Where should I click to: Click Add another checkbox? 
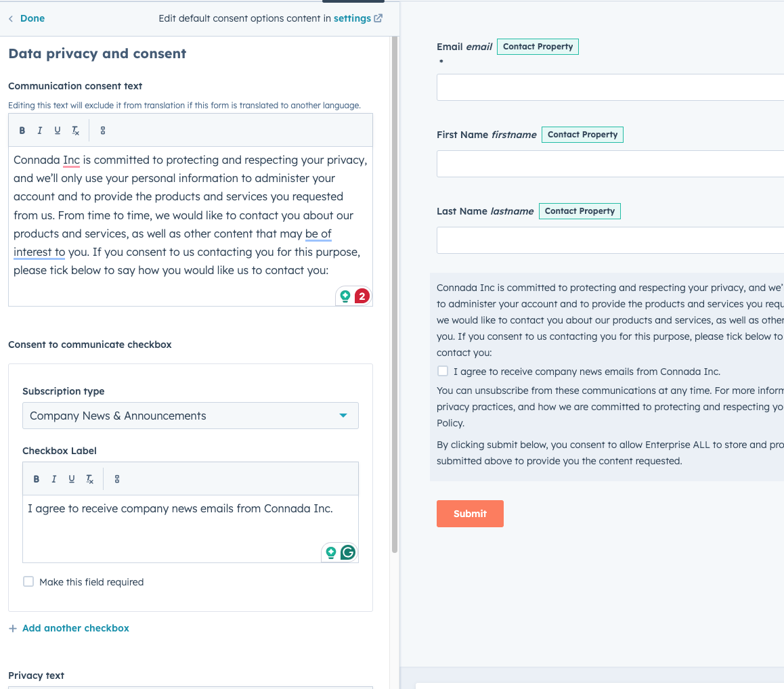coord(75,628)
